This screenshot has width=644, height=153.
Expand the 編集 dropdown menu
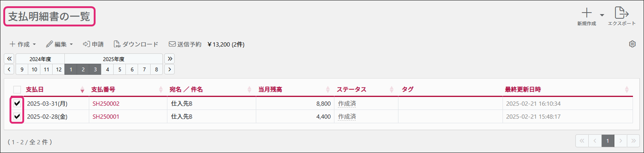[59, 44]
